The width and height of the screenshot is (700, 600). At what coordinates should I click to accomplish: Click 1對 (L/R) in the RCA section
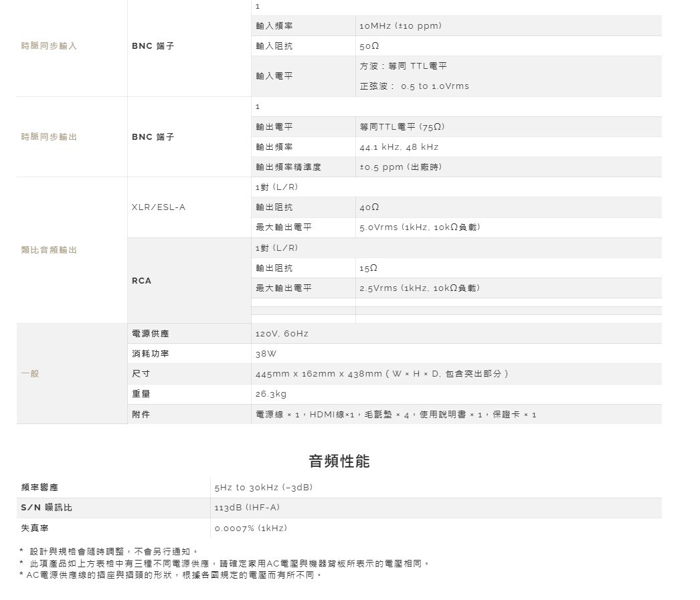277,247
